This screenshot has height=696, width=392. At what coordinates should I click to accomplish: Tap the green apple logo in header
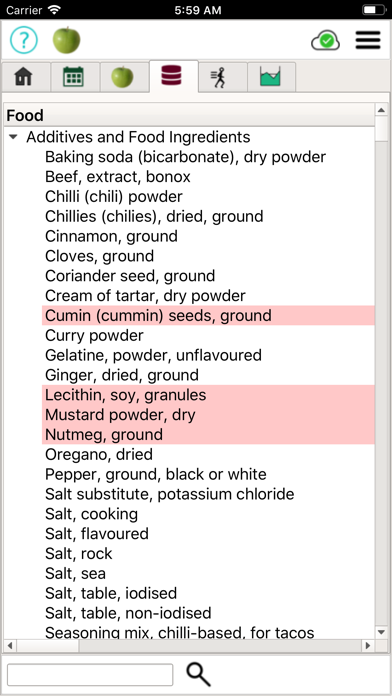tap(67, 40)
